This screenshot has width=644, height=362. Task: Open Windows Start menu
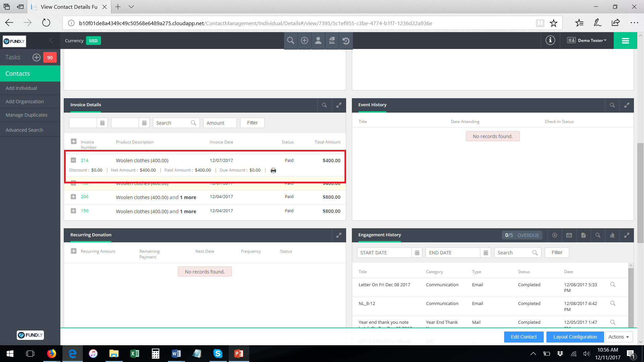point(10,353)
